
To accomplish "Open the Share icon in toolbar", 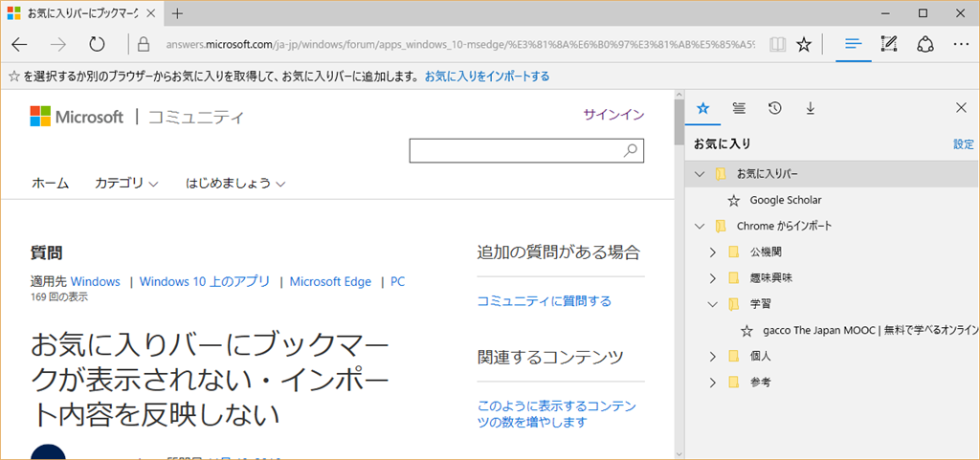I will 925,44.
